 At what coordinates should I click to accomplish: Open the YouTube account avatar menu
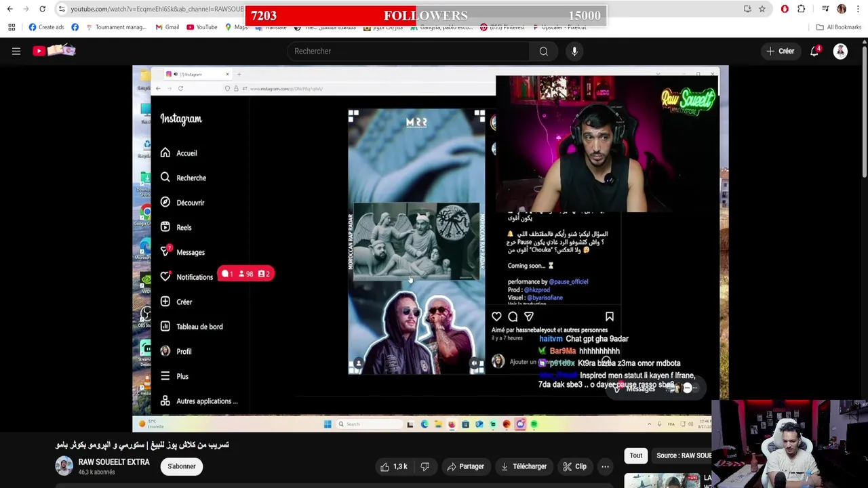point(840,51)
